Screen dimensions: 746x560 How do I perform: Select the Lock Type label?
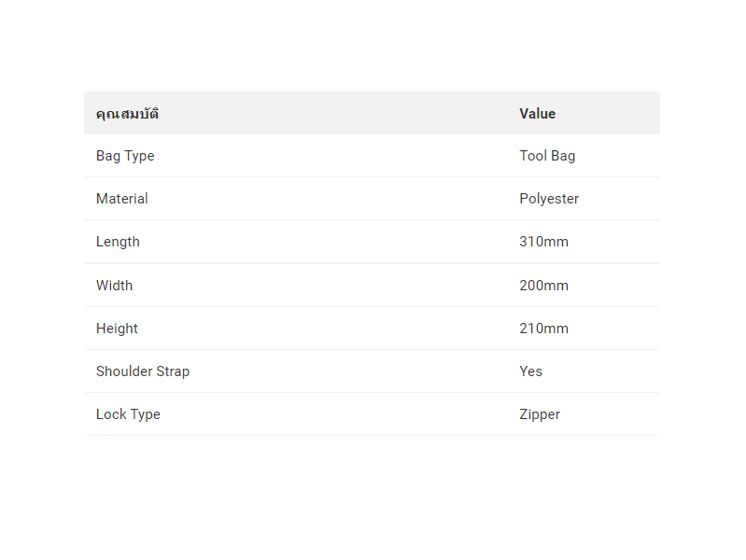(128, 414)
